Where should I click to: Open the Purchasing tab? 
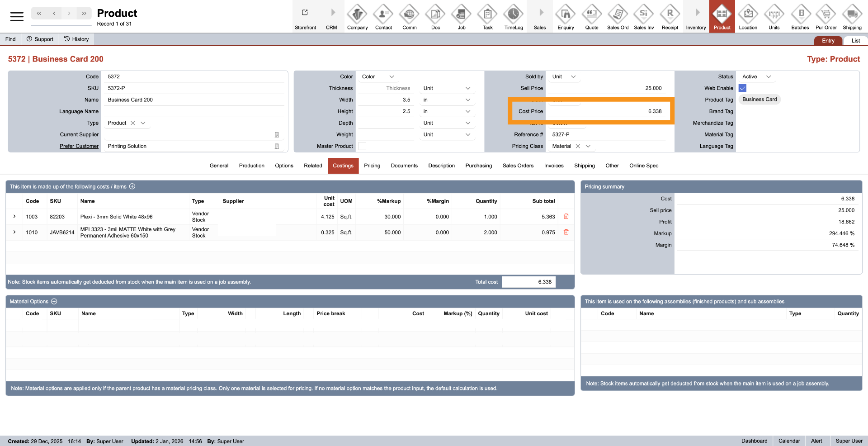478,166
